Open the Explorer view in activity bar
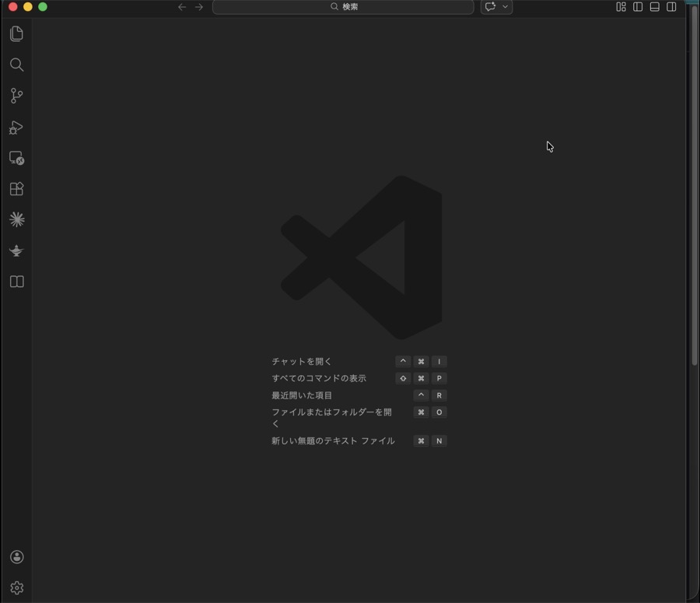The image size is (700, 603). point(16,34)
